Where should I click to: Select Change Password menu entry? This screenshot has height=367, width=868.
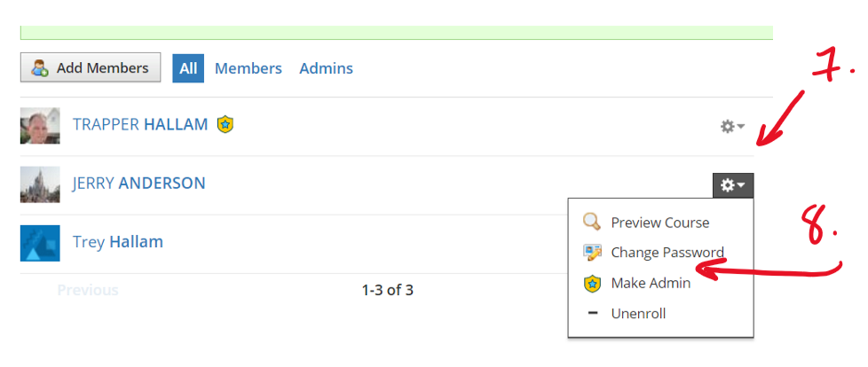pyautogui.click(x=667, y=253)
